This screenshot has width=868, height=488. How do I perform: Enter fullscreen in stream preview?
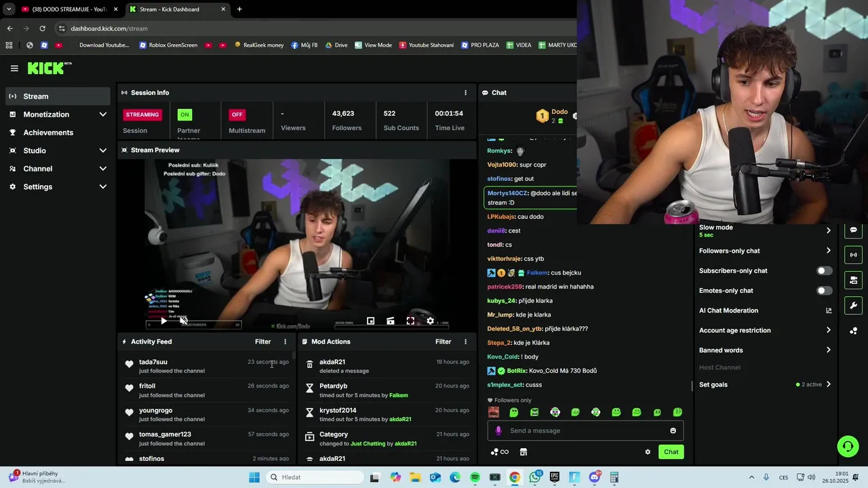point(410,321)
